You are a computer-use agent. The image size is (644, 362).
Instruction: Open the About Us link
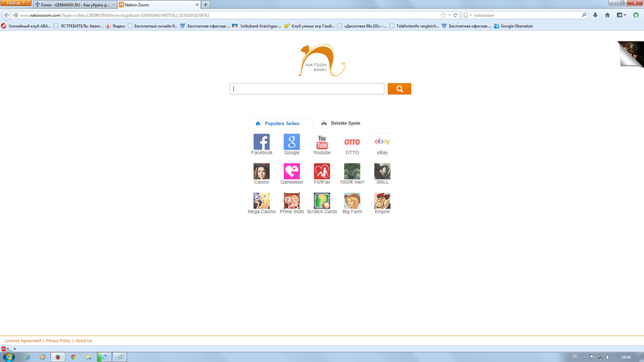pyautogui.click(x=84, y=341)
